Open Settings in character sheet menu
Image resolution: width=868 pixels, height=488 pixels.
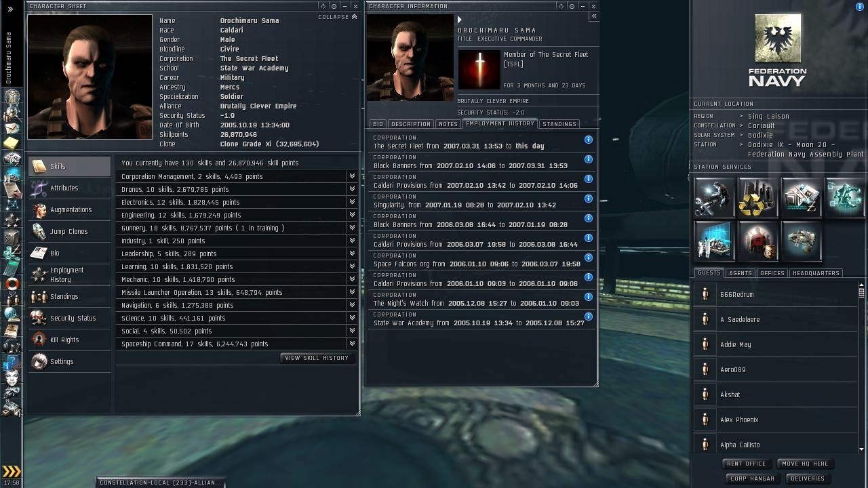pos(69,362)
